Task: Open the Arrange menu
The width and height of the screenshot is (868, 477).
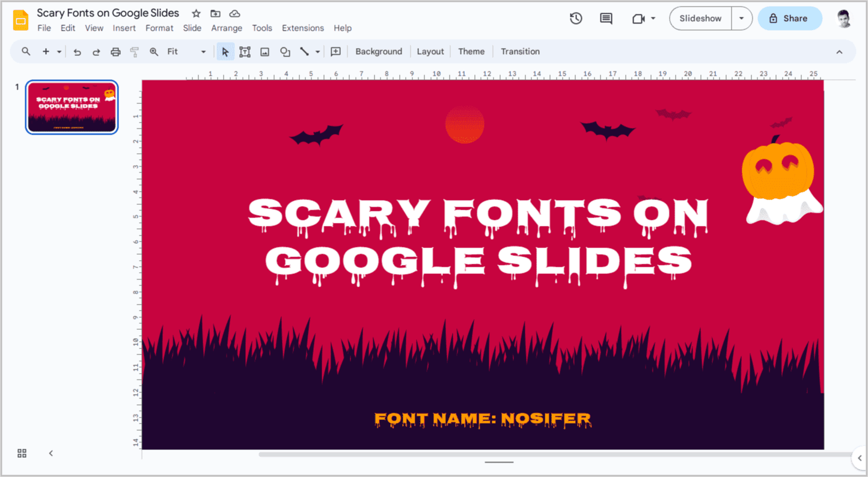Action: click(x=227, y=28)
